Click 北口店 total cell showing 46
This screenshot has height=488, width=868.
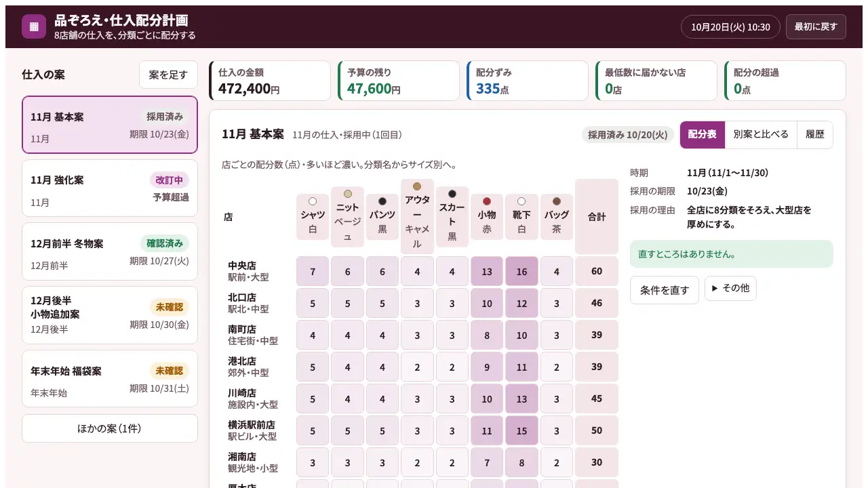click(597, 303)
